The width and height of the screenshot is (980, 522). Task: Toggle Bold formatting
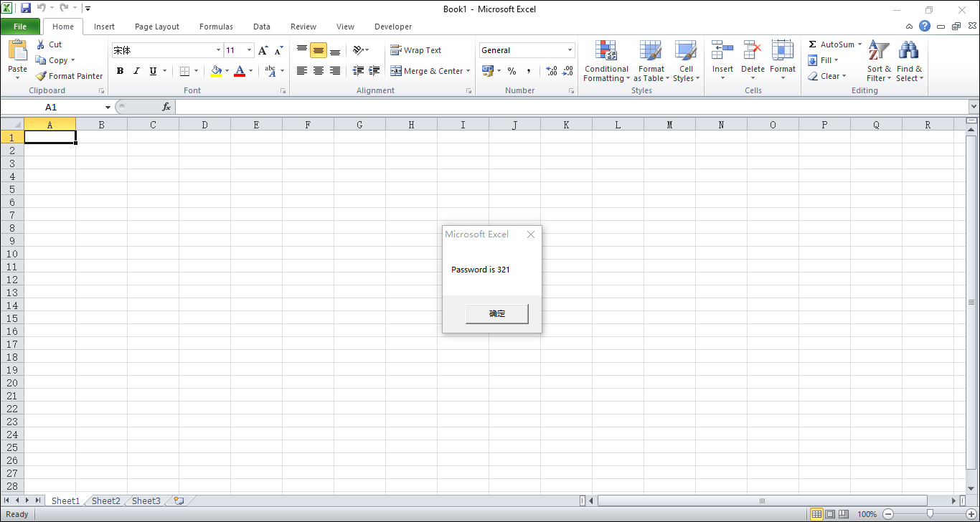click(x=120, y=71)
